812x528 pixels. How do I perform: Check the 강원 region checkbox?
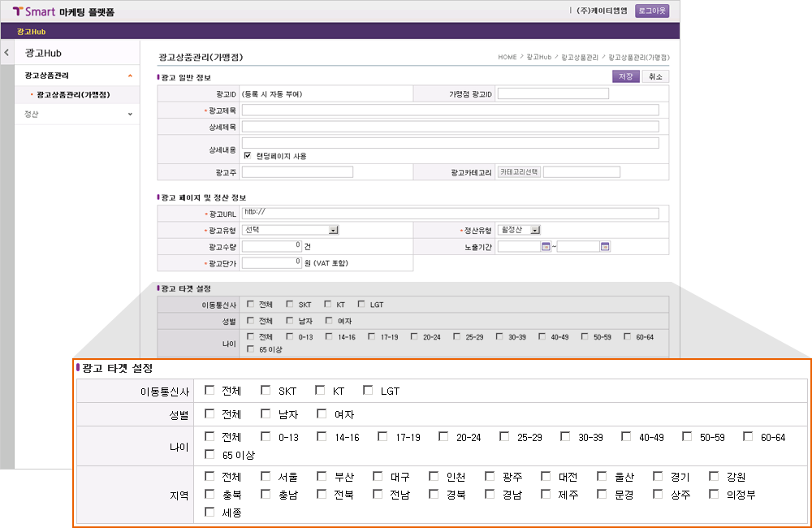[x=713, y=476]
